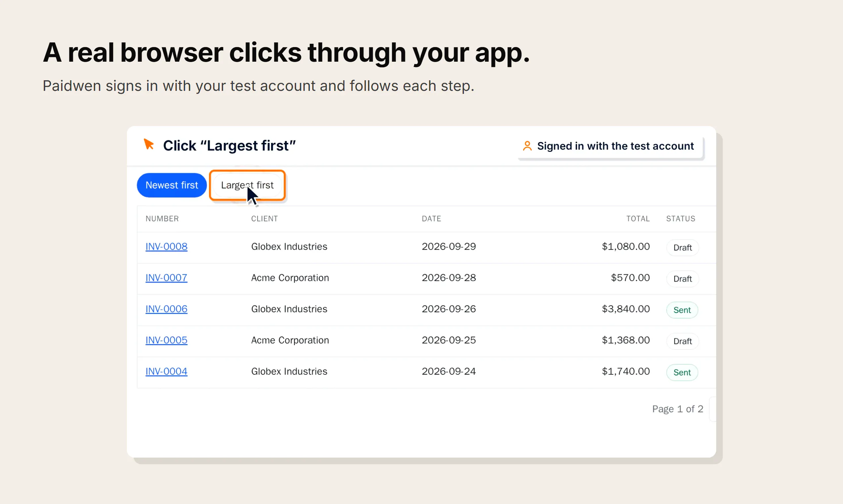
Task: Click the "Largest first" sort button
Action: [247, 185]
